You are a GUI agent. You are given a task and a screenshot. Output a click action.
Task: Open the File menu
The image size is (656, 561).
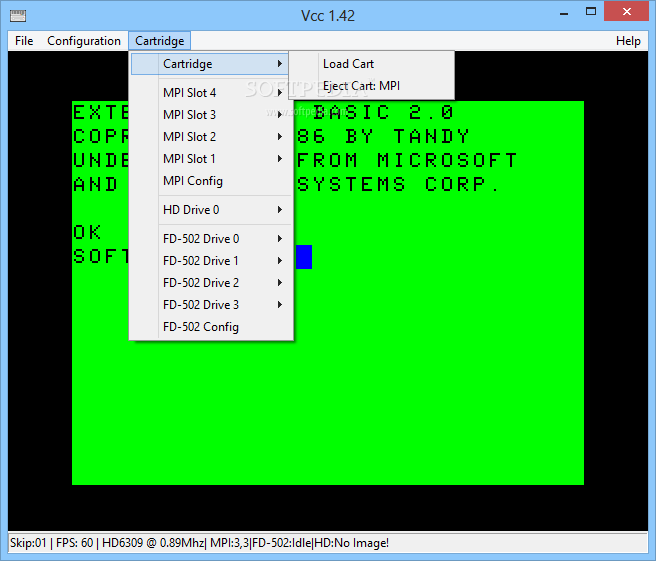click(24, 41)
